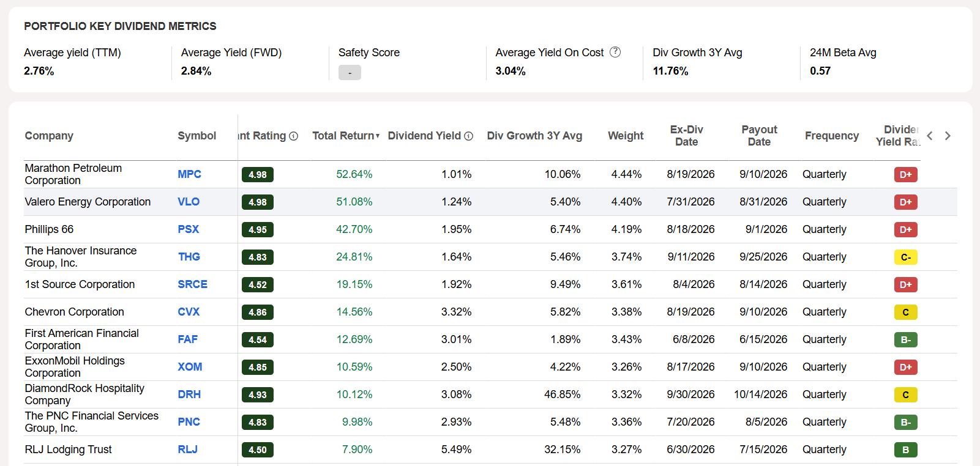Click the 46.85% dividend growth for DiamondRock
Screen dimensions: 980x466
[562, 394]
